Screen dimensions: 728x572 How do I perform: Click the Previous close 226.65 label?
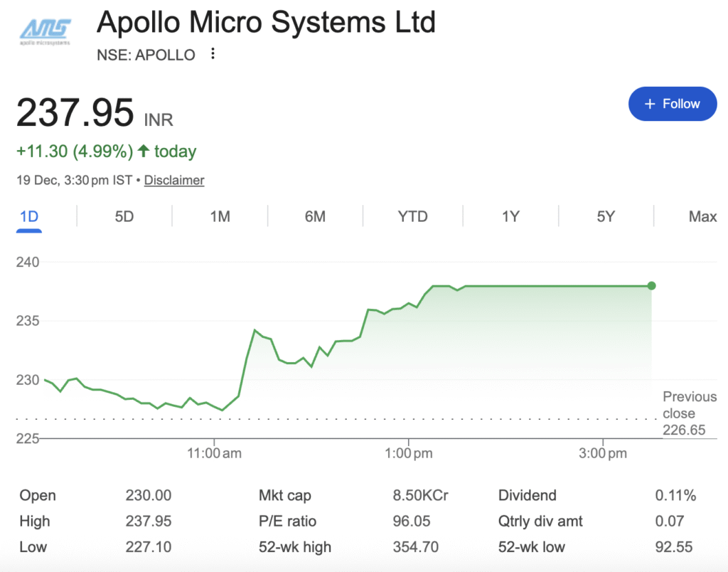coord(689,413)
